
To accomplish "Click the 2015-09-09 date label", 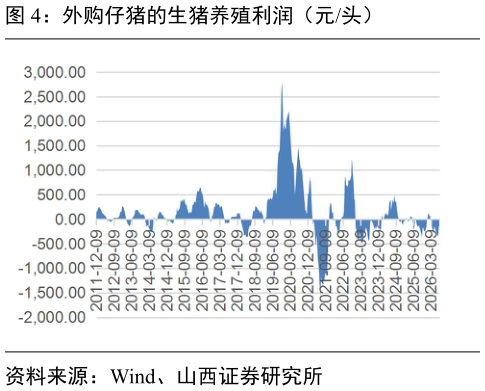I will coord(185,270).
